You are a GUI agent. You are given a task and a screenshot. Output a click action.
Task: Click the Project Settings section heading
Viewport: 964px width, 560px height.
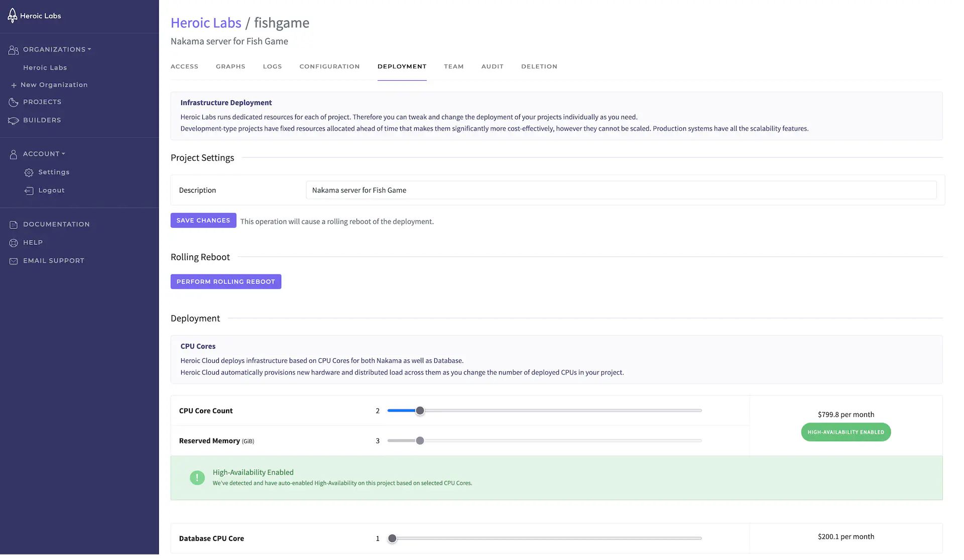[202, 158]
